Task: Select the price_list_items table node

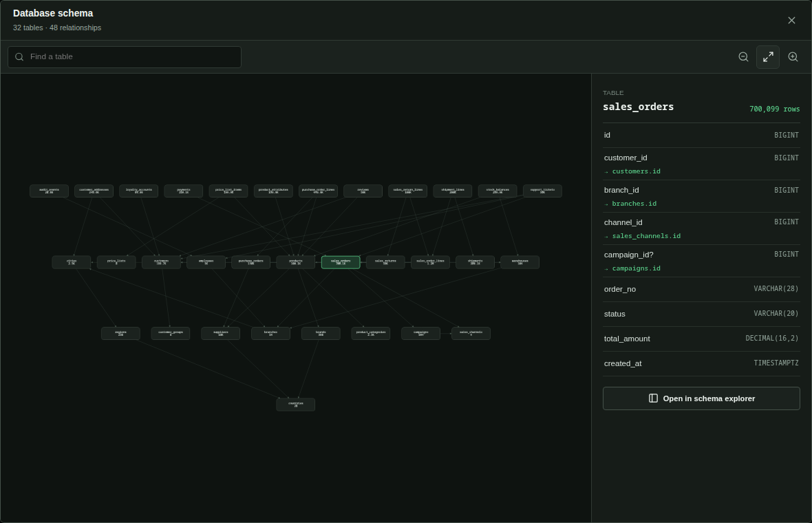Action: 228,191
